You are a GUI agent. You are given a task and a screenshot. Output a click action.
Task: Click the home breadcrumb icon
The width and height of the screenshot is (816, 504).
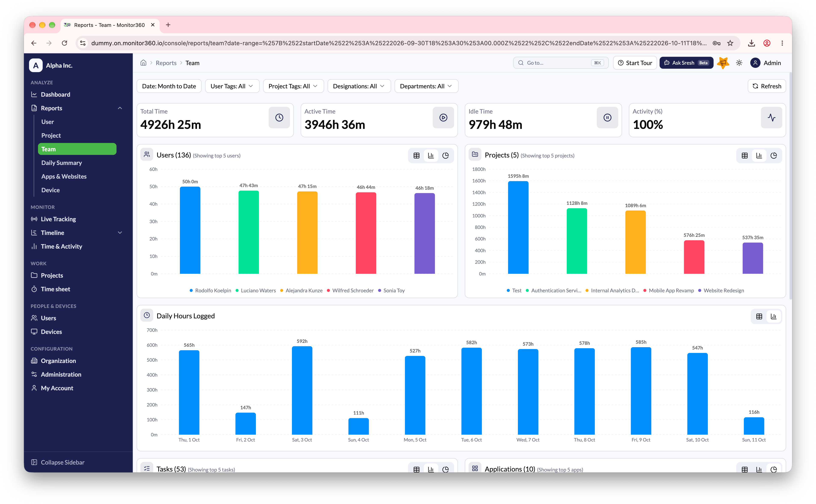click(143, 63)
